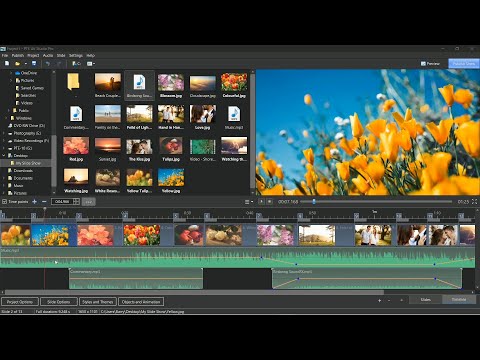480x360 pixels.
Task: Click the preview playback position slider handle
Action: [x=314, y=201]
